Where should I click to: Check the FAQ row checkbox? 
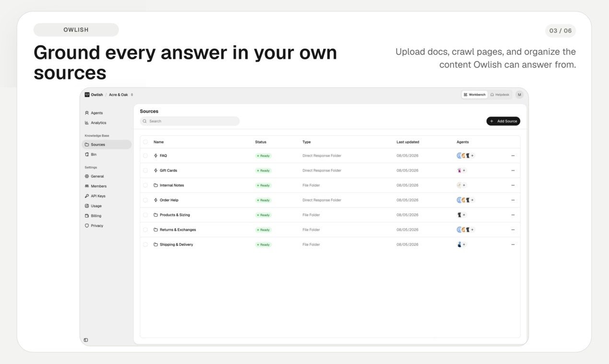coord(145,156)
